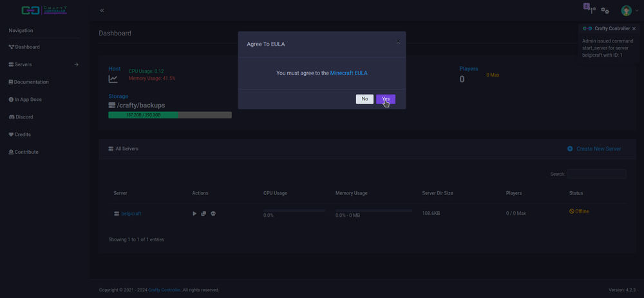
Task: Open the Discord sidebar link
Action: click(x=21, y=117)
